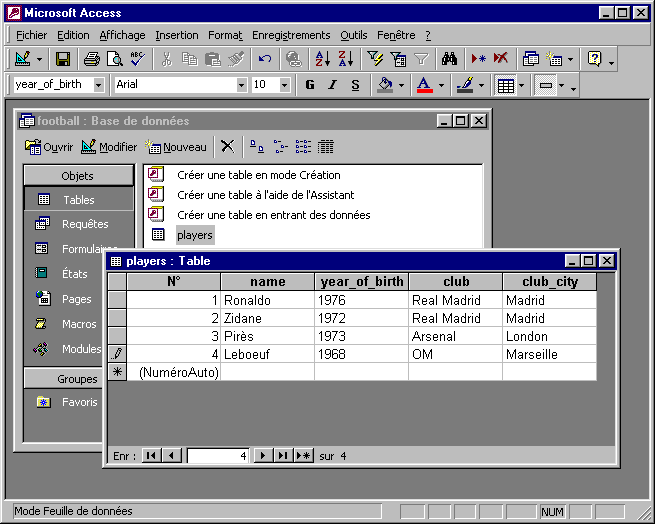This screenshot has width=655, height=524.
Task: Click the Format Painter brush icon
Action: [x=236, y=59]
